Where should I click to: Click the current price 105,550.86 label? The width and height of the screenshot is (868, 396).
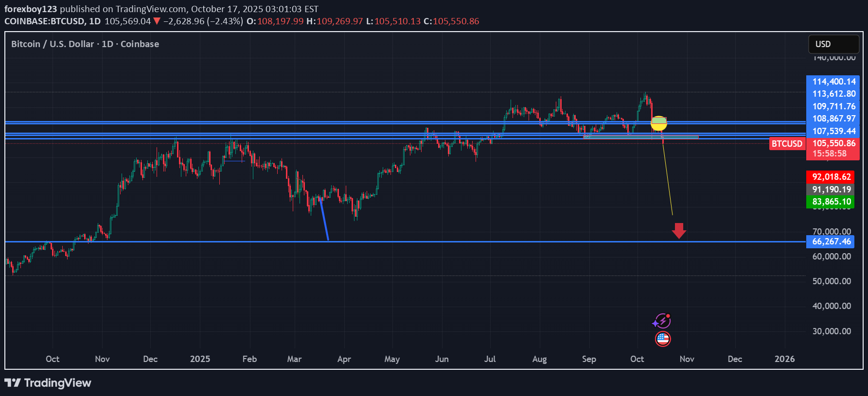(x=833, y=143)
